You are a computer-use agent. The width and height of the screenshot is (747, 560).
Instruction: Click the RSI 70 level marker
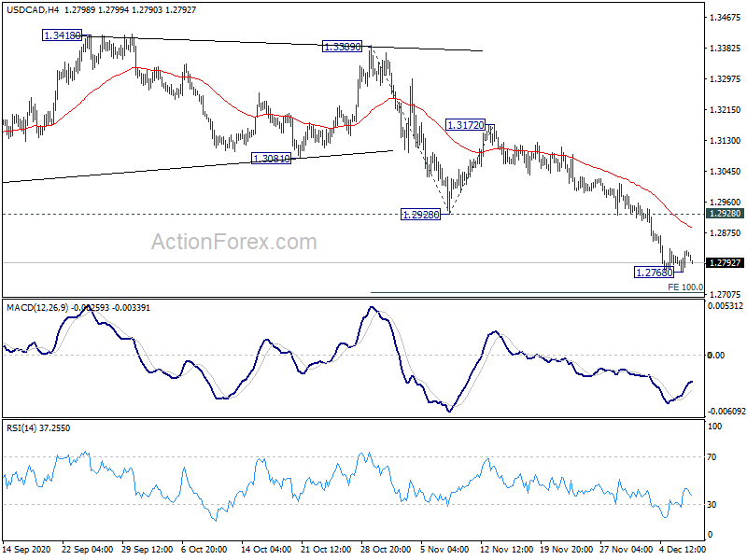tap(712, 457)
